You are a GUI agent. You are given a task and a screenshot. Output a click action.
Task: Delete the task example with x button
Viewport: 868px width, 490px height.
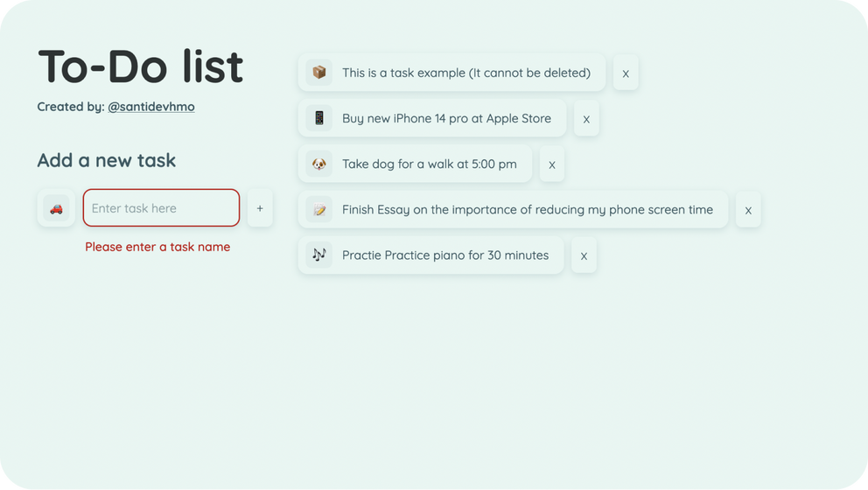pos(626,73)
